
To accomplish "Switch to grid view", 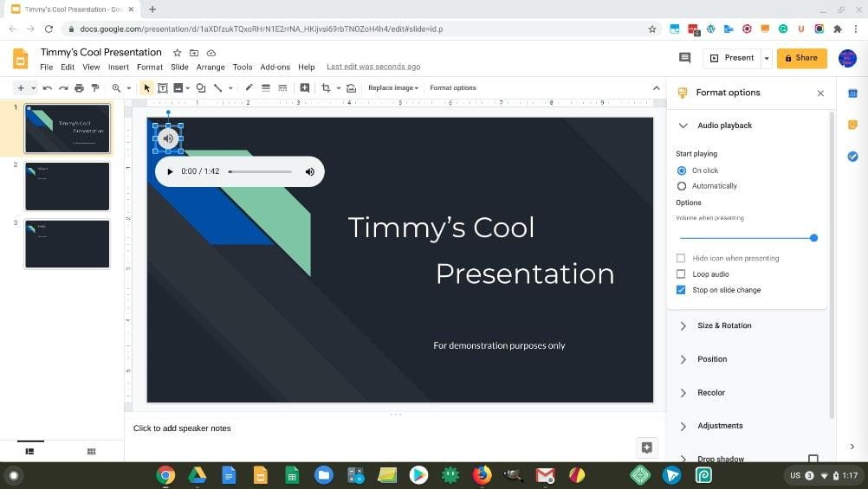I will pos(91,452).
